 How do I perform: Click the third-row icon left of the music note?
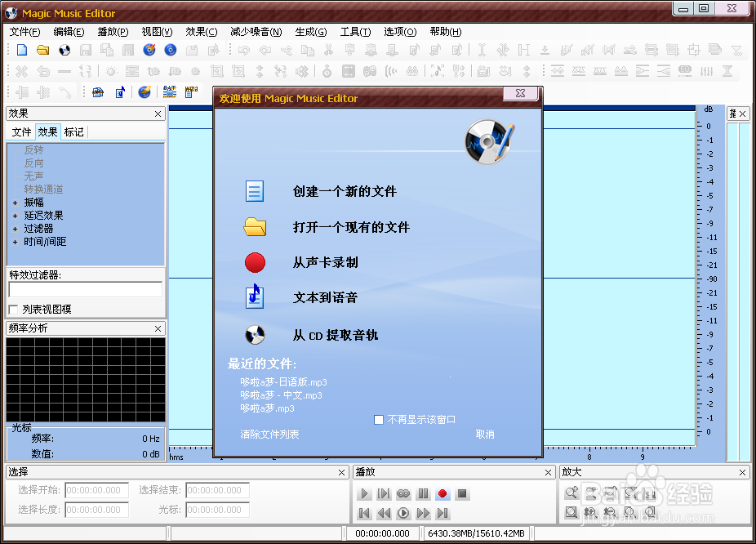point(98,91)
